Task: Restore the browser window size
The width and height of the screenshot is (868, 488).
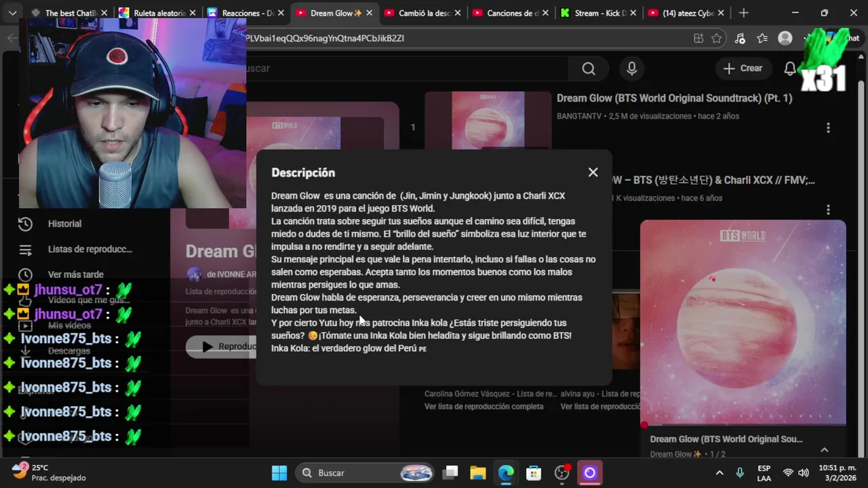Action: (x=825, y=13)
